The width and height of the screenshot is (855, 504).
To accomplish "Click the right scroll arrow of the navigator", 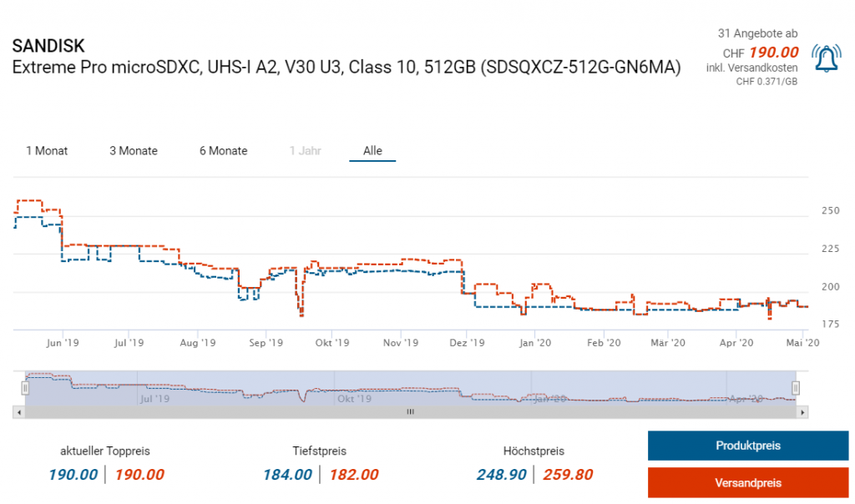I will click(802, 412).
